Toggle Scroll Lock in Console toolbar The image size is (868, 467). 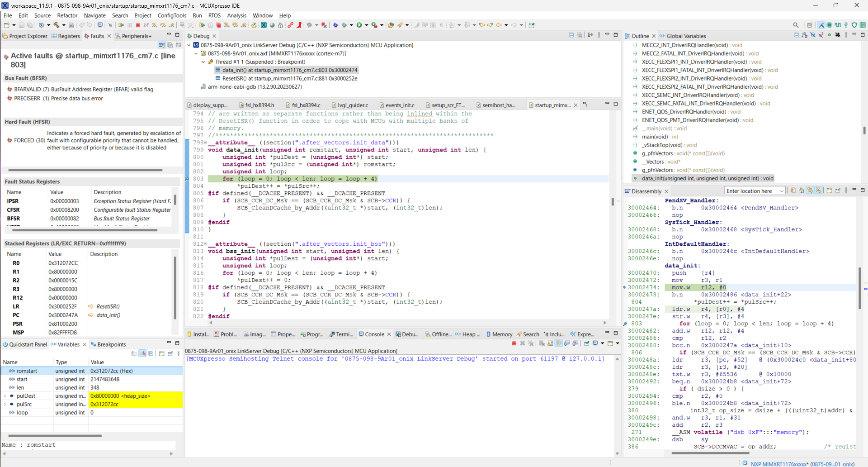[550, 343]
